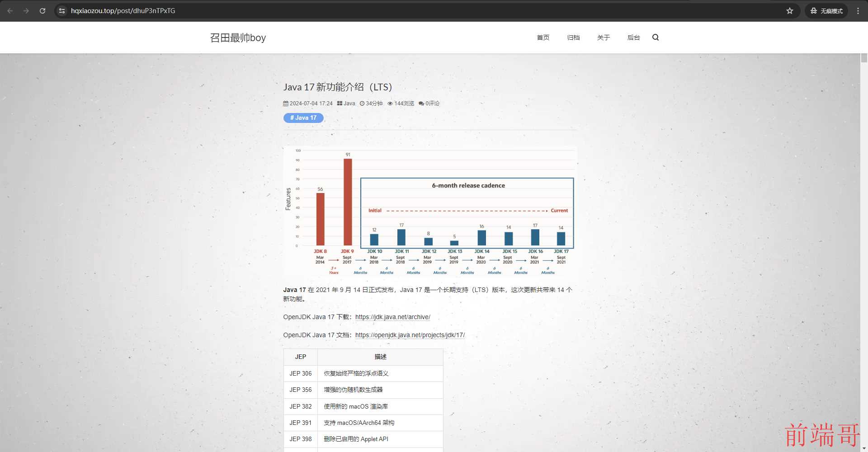Image resolution: width=868 pixels, height=452 pixels.
Task: Click the comment icon next to 0评论
Action: (421, 104)
